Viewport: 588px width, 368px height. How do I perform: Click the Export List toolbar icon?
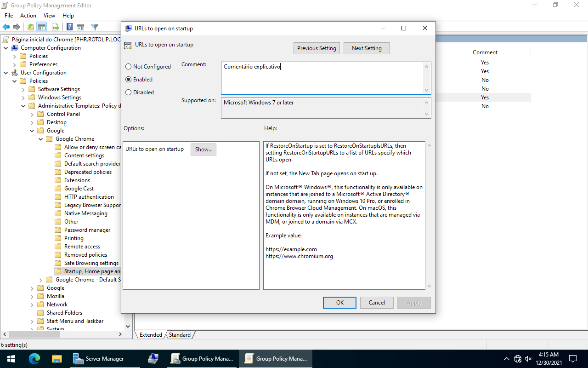[x=55, y=27]
